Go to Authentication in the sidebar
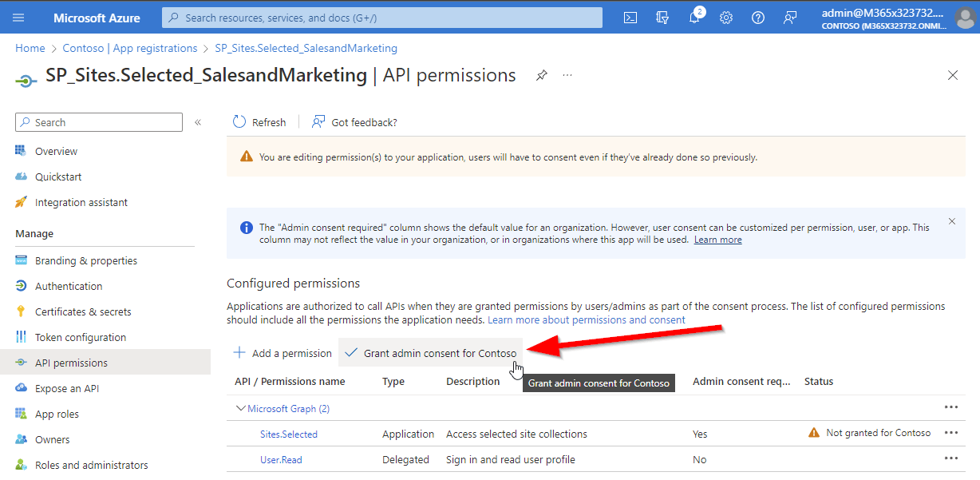Viewport: 980px width, 480px height. coord(69,286)
